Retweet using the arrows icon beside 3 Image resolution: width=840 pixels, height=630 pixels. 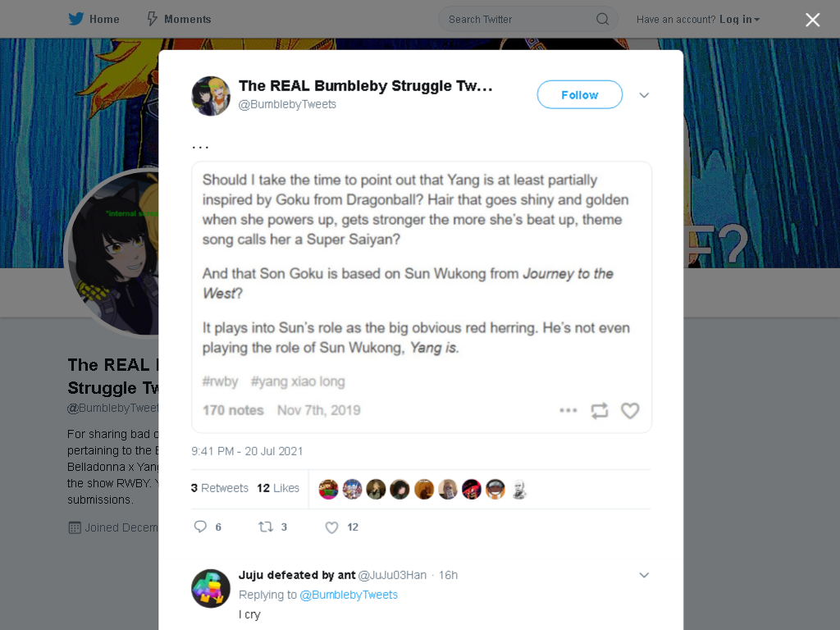266,527
